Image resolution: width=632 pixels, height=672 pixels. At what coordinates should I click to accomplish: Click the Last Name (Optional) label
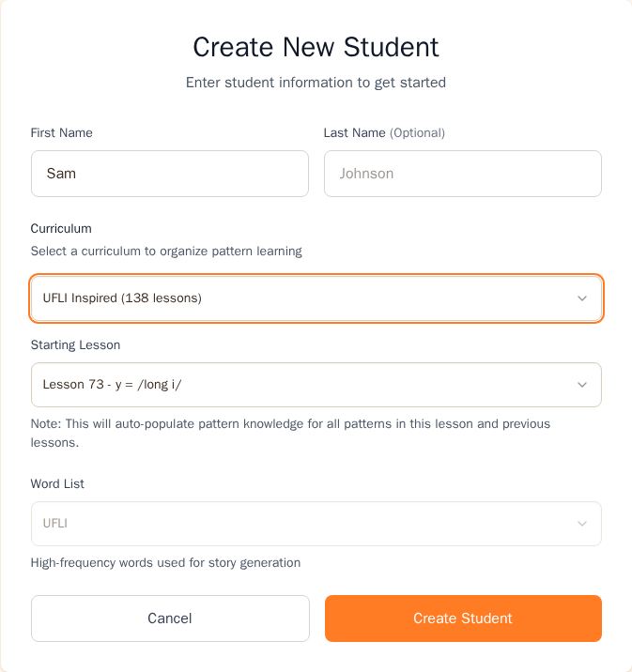coord(384,133)
